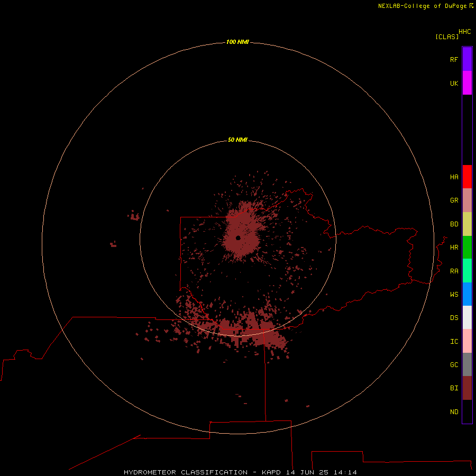Click the GC legend label
The image size is (476, 476).
454,365
